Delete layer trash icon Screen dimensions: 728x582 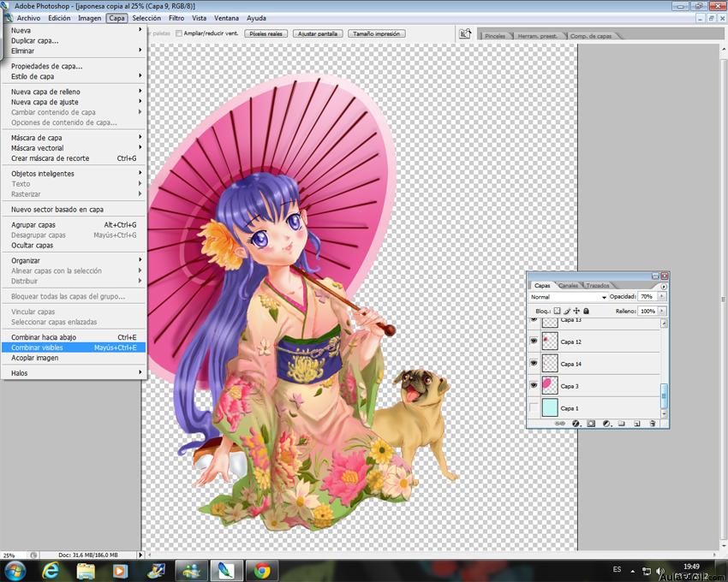[653, 424]
